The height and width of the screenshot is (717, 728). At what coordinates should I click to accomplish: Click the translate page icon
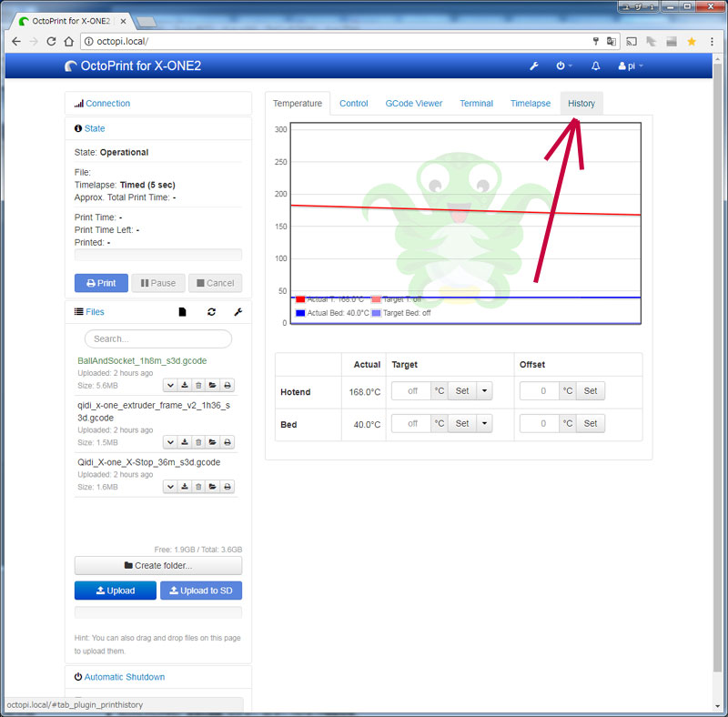coord(612,41)
